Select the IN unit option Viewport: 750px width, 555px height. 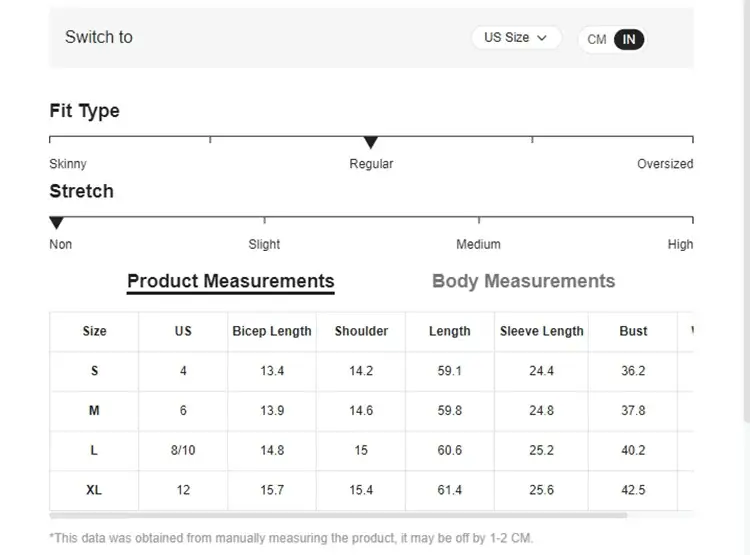[x=629, y=40]
